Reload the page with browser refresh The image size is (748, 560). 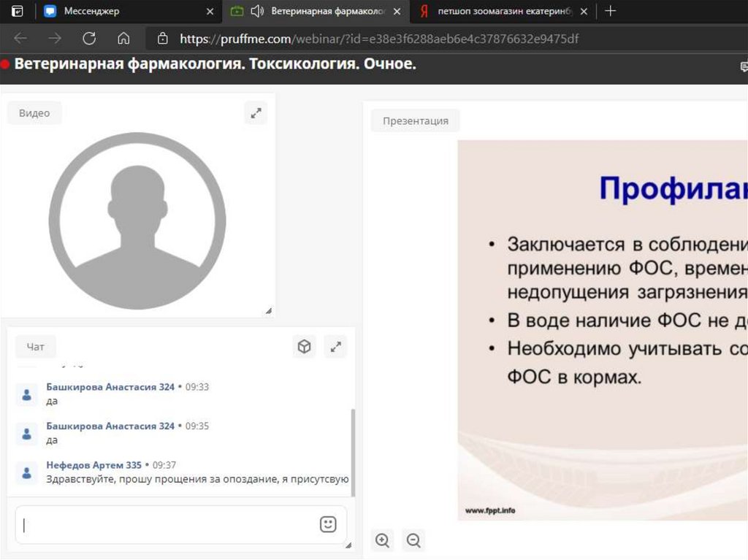pyautogui.click(x=89, y=39)
